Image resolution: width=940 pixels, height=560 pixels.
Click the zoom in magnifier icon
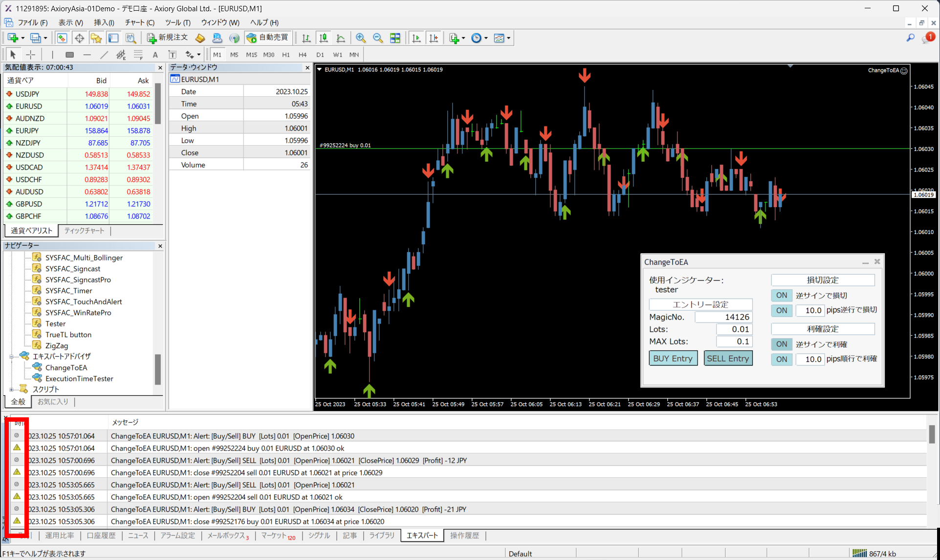tap(360, 38)
